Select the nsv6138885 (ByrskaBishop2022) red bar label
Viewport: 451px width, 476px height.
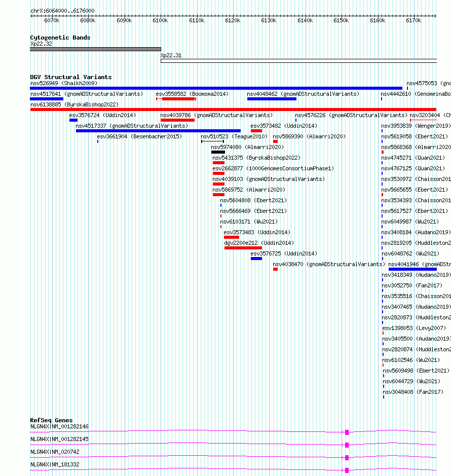tap(74, 104)
